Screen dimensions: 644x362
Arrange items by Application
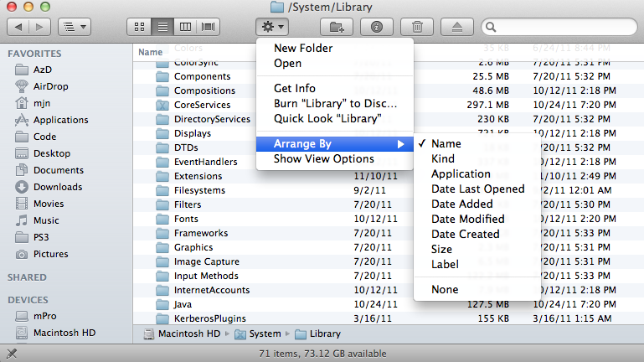(x=477, y=174)
